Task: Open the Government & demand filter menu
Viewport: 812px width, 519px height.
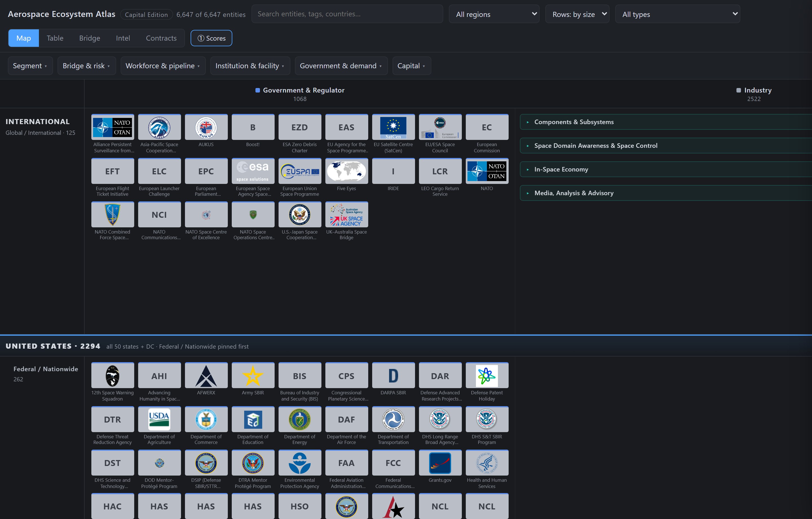Action: [341, 66]
